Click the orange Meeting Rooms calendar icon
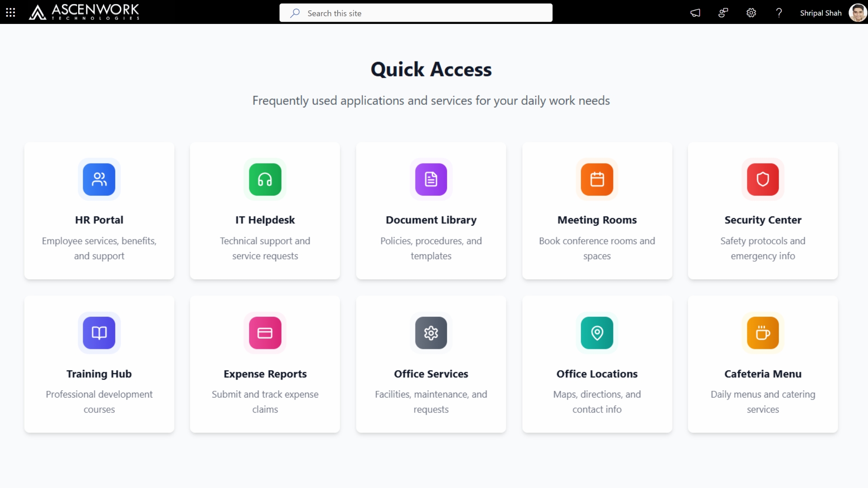The image size is (868, 488). pos(597,179)
